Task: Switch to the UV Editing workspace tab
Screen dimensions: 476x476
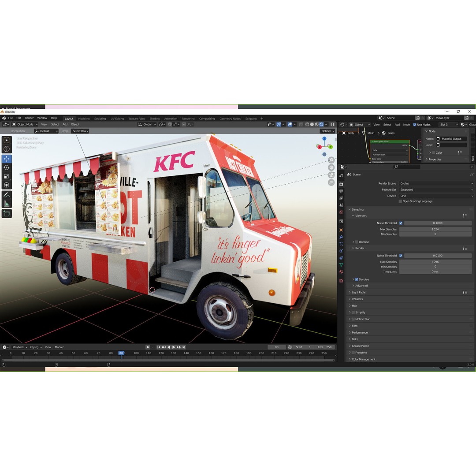Action: 117,119
